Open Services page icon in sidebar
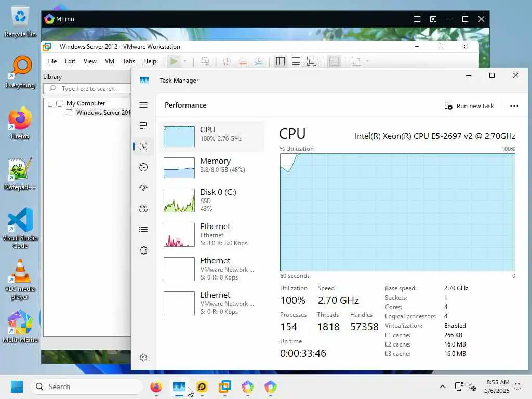The width and height of the screenshot is (532, 399). click(x=143, y=250)
